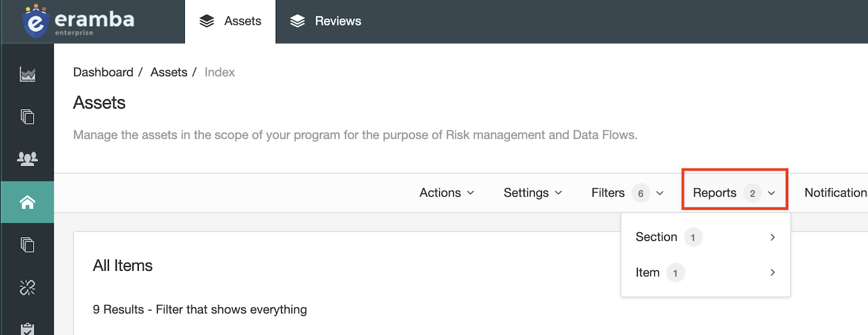Open the users group sidebar icon
This screenshot has height=335, width=868.
28,159
